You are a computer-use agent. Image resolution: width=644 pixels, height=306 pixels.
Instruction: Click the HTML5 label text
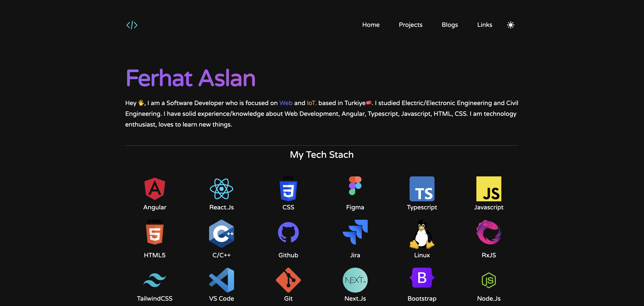(155, 255)
